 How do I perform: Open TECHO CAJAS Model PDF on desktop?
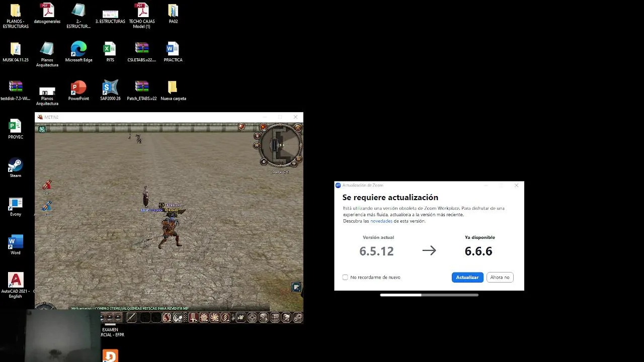142,16
